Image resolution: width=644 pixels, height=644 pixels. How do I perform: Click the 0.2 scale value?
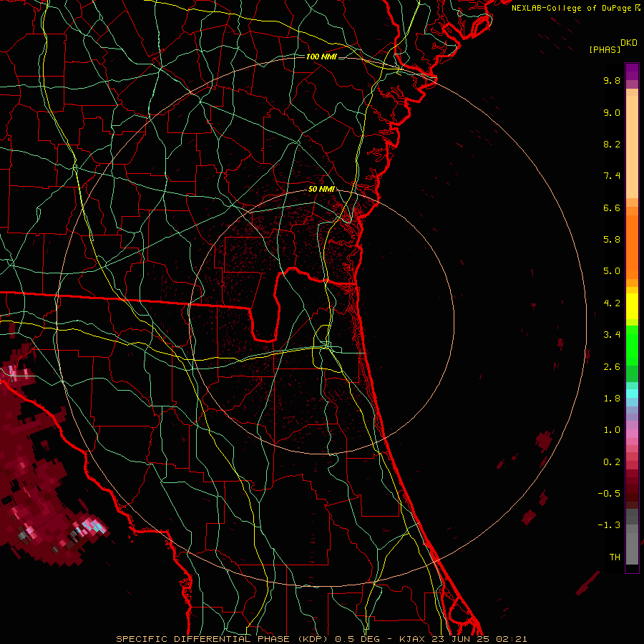pos(612,462)
